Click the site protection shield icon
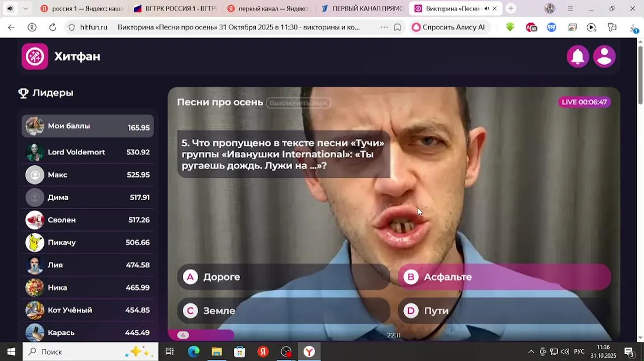Image resolution: width=644 pixels, height=361 pixels. (x=72, y=28)
